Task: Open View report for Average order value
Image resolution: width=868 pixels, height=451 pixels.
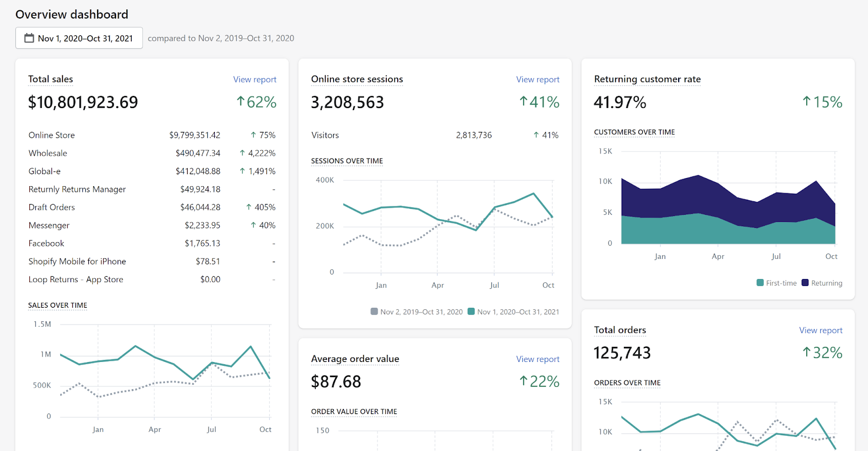Action: coord(538,359)
